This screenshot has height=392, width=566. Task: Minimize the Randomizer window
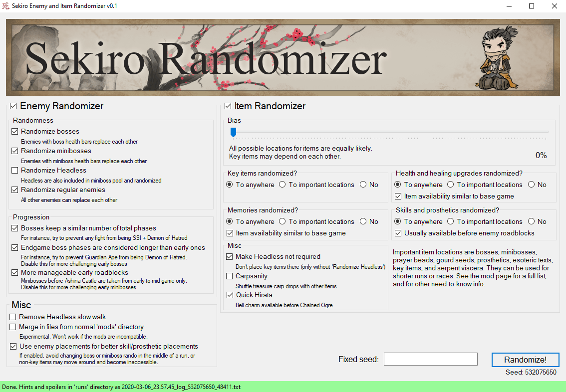coord(509,6)
